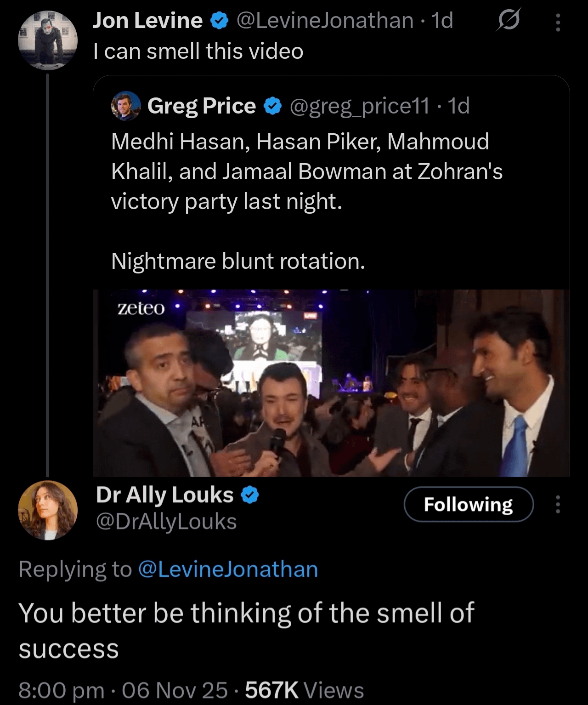Tap the Grok icon on Jon Levine's post
Image resolution: width=588 pixels, height=705 pixels.
click(508, 21)
